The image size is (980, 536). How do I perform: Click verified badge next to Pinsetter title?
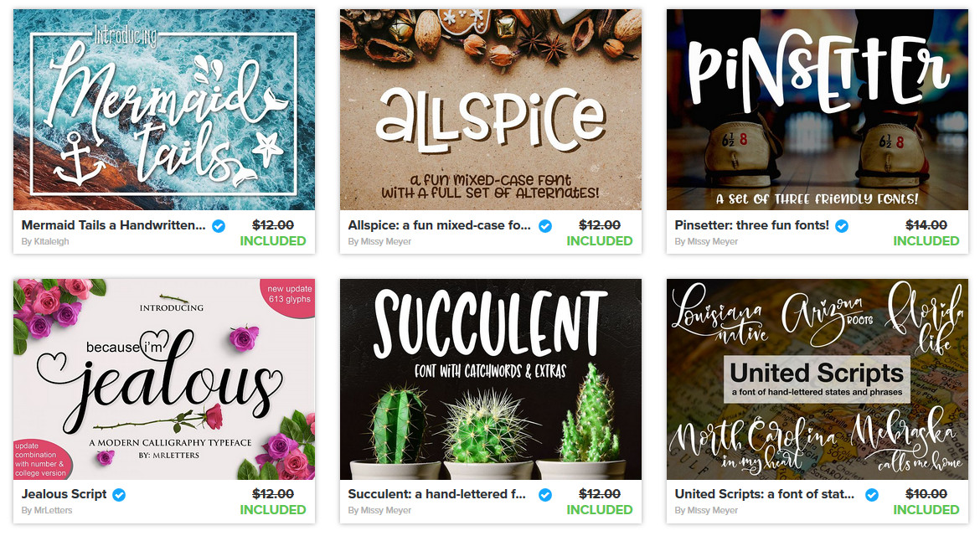[x=842, y=226]
